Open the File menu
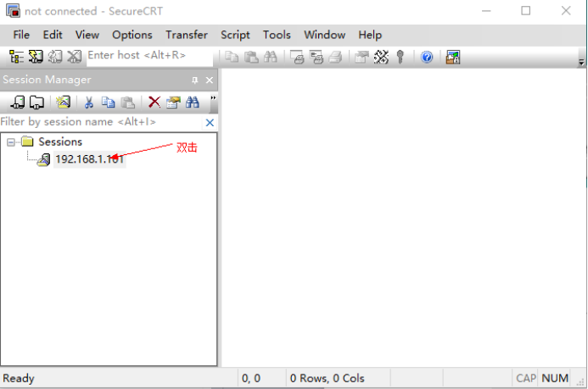 click(x=21, y=35)
